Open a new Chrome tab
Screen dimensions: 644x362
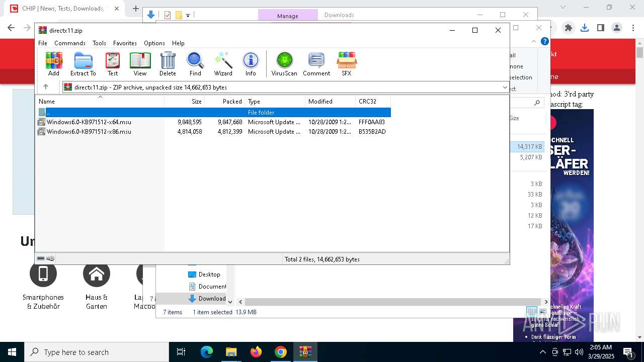(x=136, y=9)
